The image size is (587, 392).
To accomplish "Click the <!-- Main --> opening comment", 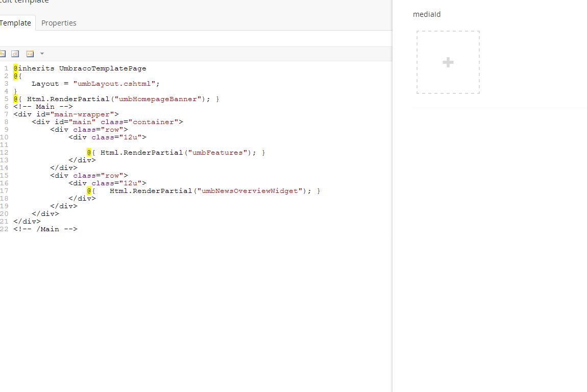I will point(43,107).
